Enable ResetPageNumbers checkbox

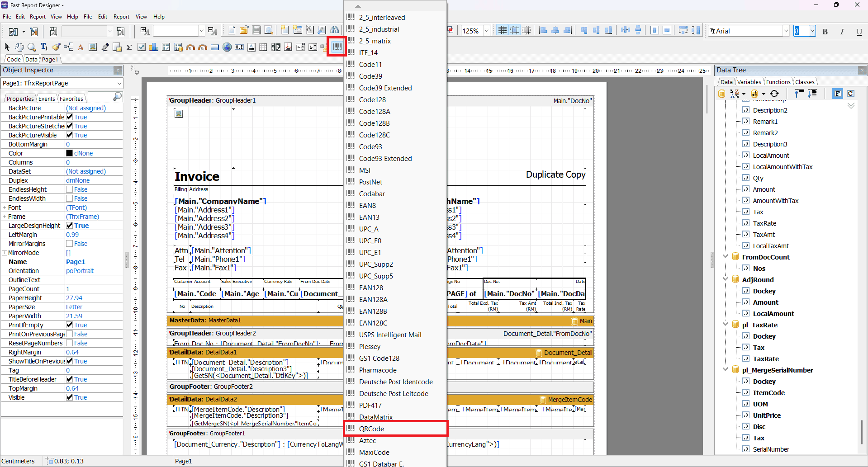click(x=69, y=343)
